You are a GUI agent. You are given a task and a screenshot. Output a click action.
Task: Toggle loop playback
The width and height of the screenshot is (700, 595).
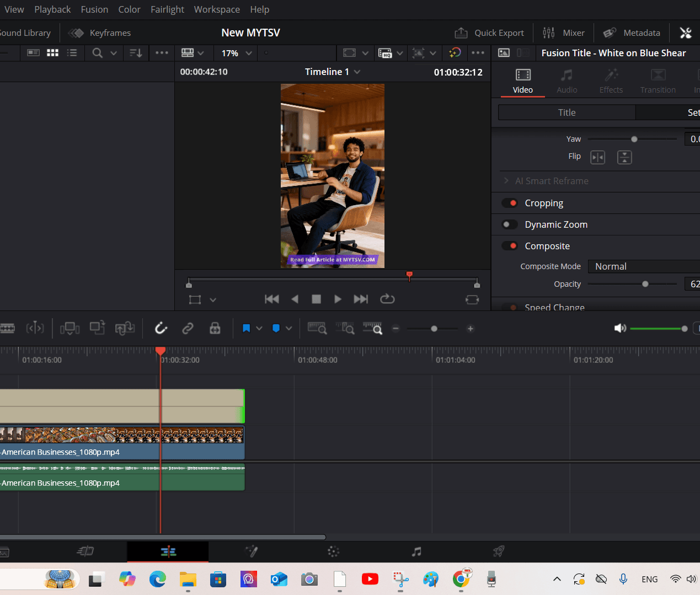click(x=387, y=299)
